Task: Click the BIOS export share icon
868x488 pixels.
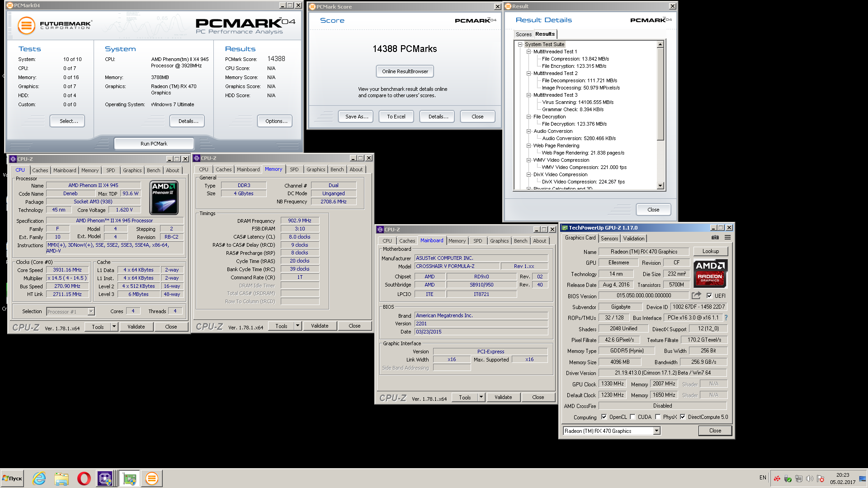Action: click(x=696, y=296)
